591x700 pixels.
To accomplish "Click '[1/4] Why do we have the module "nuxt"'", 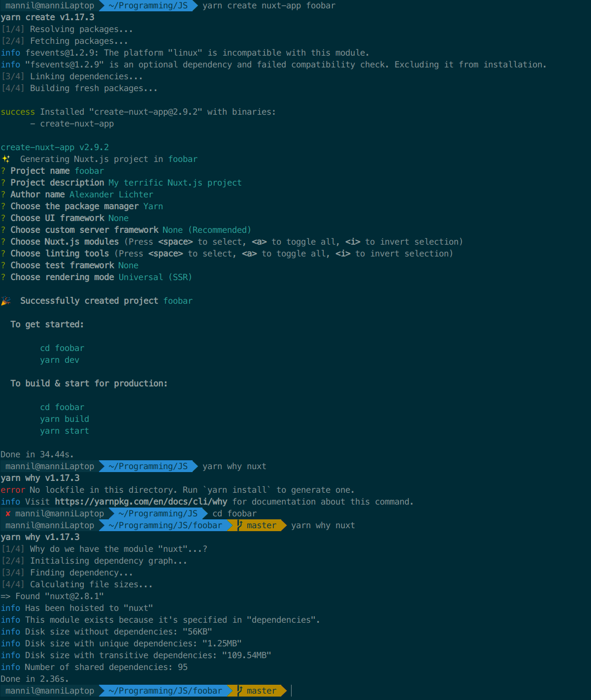I will [x=104, y=549].
